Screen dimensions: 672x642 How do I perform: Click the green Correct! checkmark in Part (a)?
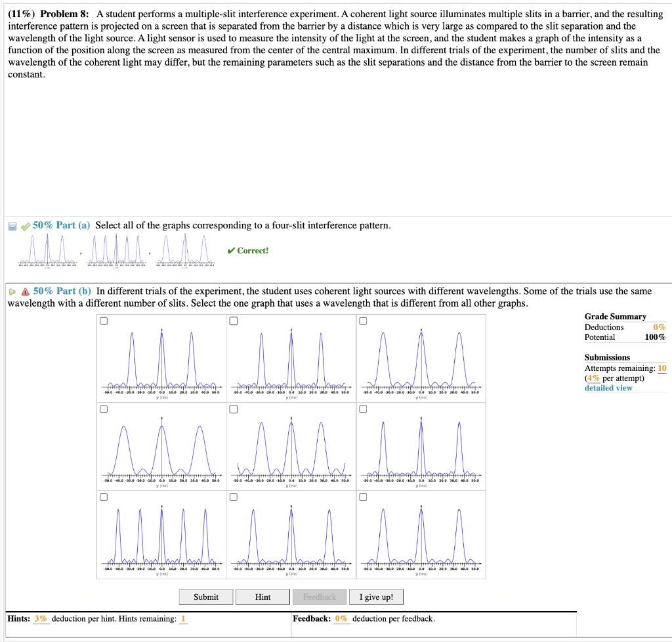247,250
